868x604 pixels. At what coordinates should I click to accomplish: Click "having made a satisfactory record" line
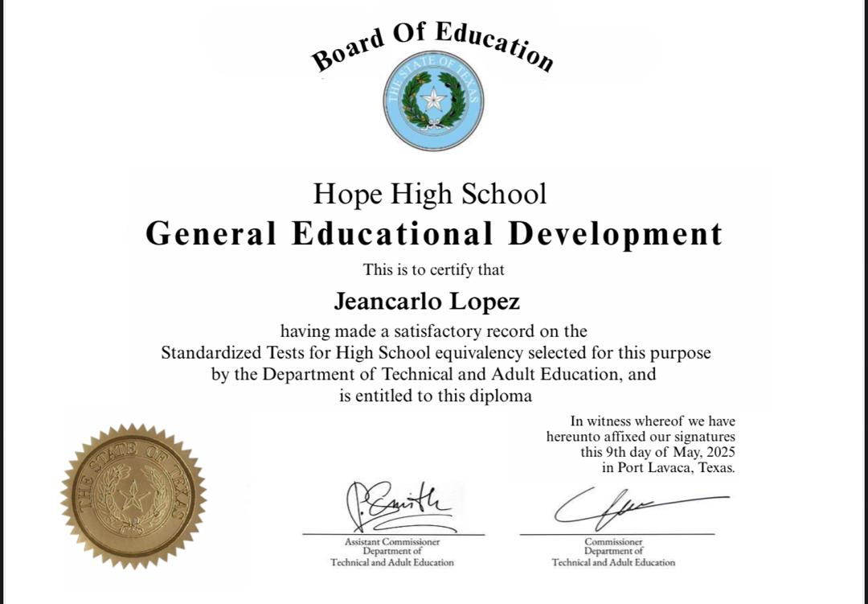[x=433, y=331]
